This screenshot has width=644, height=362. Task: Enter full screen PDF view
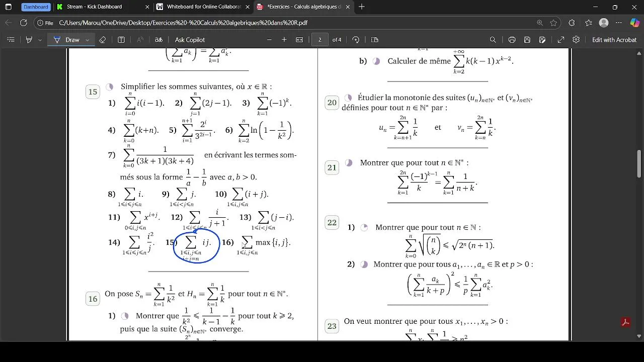coord(561,40)
